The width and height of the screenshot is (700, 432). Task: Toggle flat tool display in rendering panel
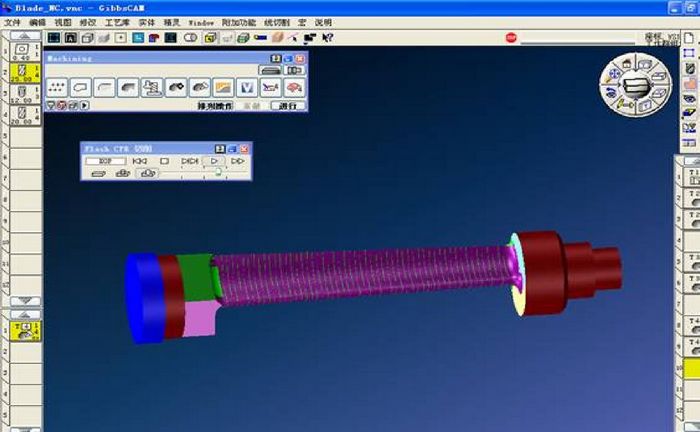pos(98,174)
